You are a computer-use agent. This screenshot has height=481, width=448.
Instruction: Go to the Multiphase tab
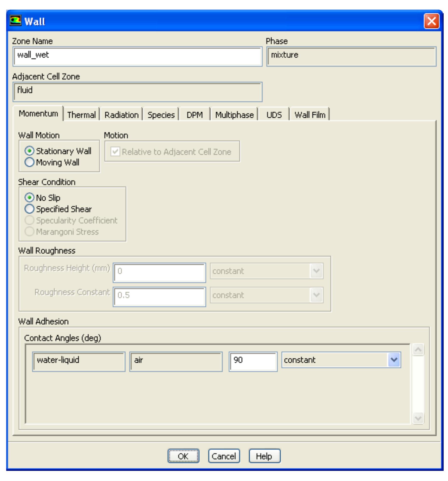click(234, 115)
